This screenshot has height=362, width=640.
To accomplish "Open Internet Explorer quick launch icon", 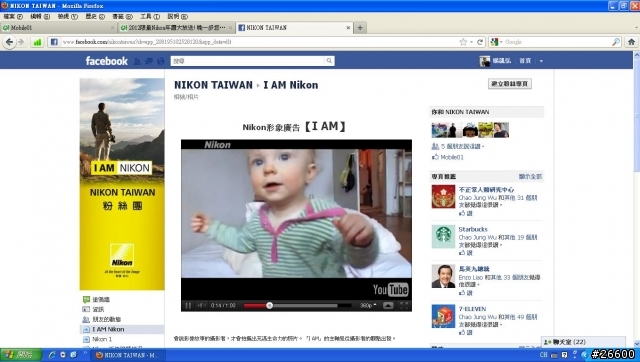I will click(52, 355).
